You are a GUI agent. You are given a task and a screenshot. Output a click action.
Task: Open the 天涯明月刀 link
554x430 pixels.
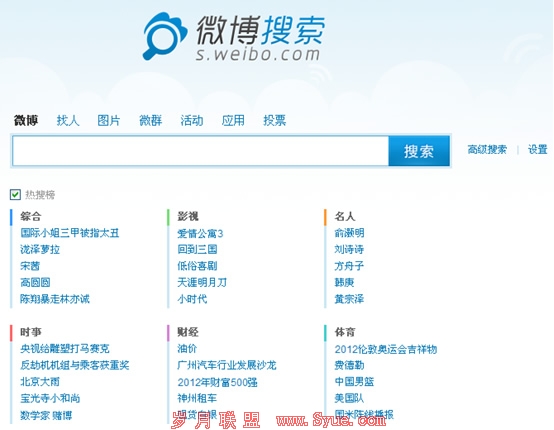point(202,282)
